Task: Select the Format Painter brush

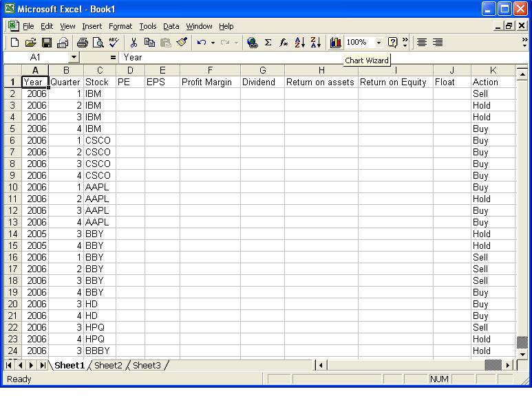Action: pyautogui.click(x=182, y=43)
